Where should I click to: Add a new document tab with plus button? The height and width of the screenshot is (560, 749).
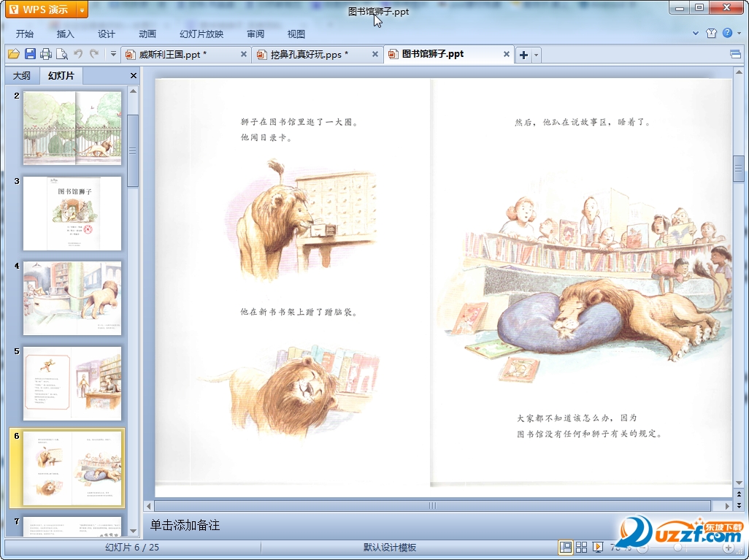(523, 55)
